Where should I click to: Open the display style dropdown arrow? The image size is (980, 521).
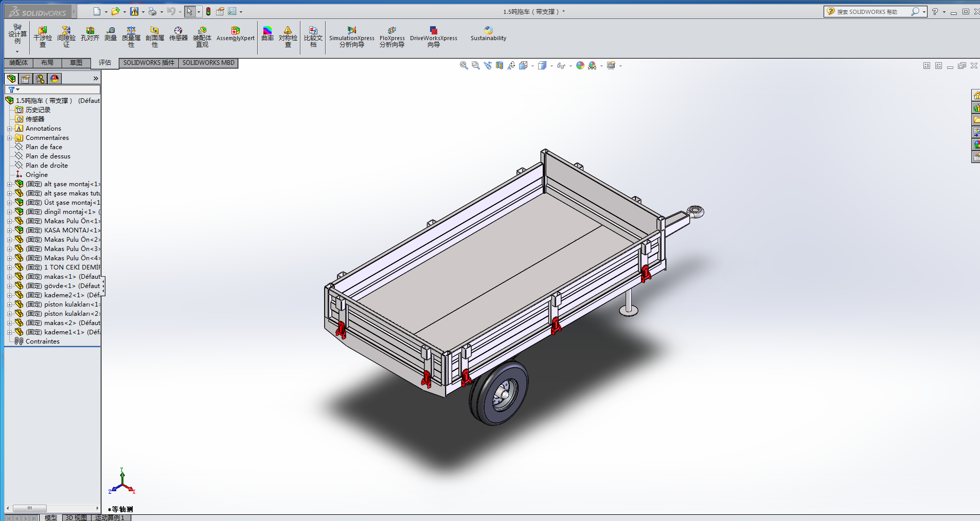pos(551,66)
